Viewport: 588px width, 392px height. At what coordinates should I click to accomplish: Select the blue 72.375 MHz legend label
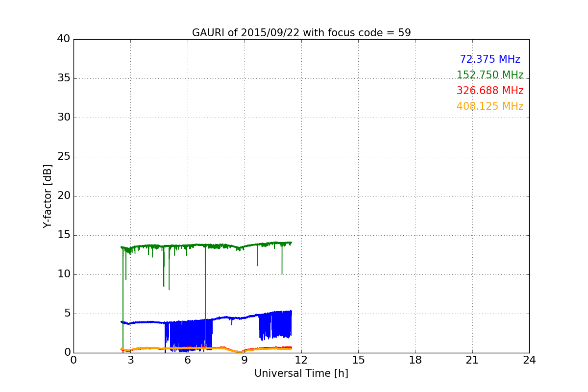(x=490, y=59)
